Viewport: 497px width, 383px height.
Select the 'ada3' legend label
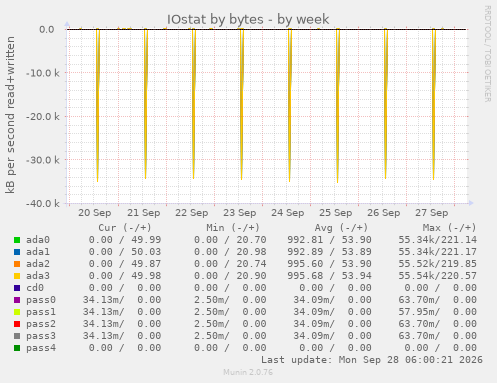(x=38, y=276)
